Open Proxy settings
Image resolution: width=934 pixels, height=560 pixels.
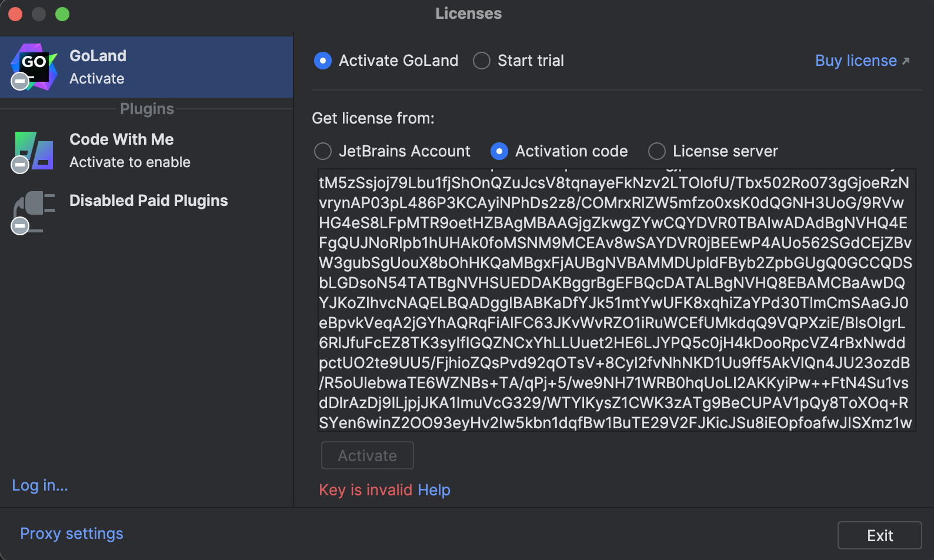coord(72,534)
